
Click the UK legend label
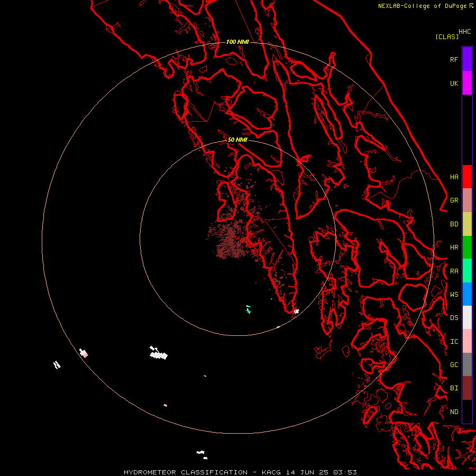tap(454, 83)
